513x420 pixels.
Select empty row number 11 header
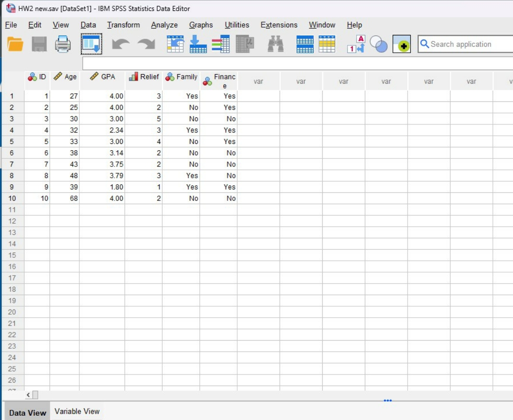[x=12, y=210]
